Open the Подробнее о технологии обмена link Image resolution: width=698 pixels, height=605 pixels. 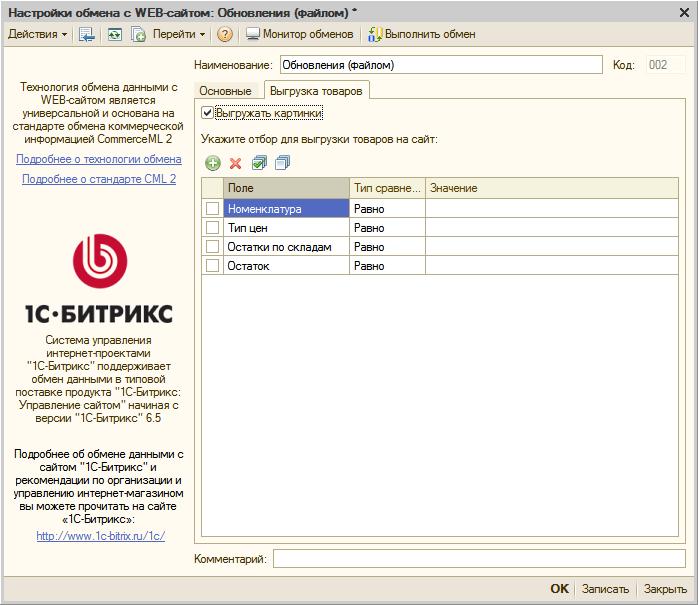tap(99, 159)
